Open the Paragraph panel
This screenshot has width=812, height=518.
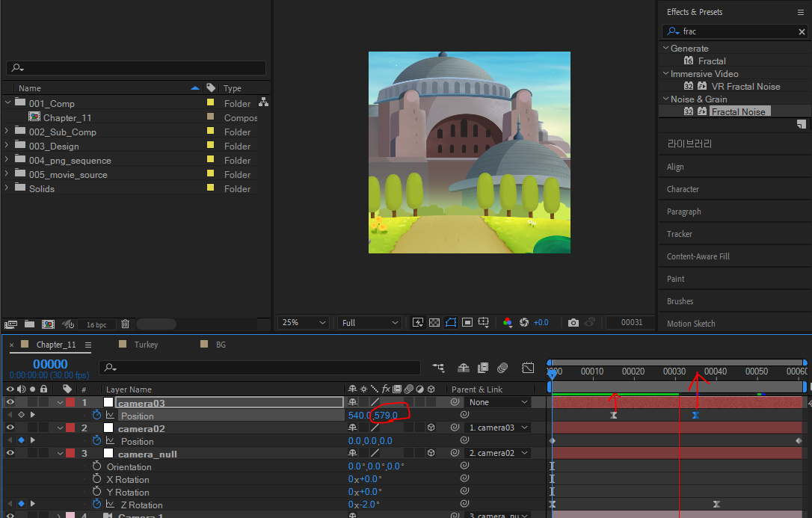(683, 212)
